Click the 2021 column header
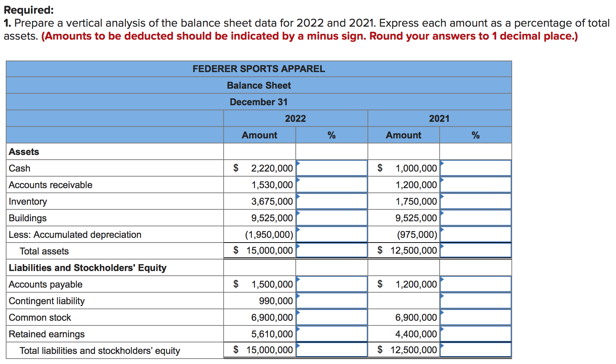 click(x=439, y=119)
